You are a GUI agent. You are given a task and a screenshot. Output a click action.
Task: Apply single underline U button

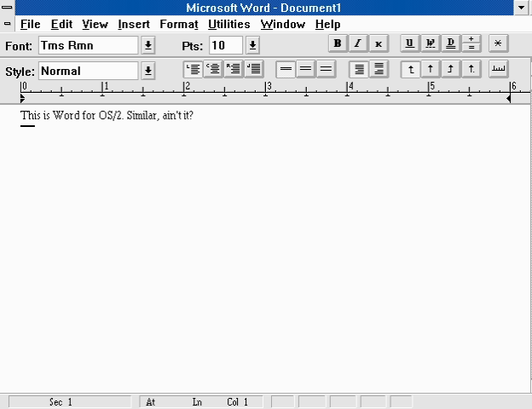pos(410,43)
